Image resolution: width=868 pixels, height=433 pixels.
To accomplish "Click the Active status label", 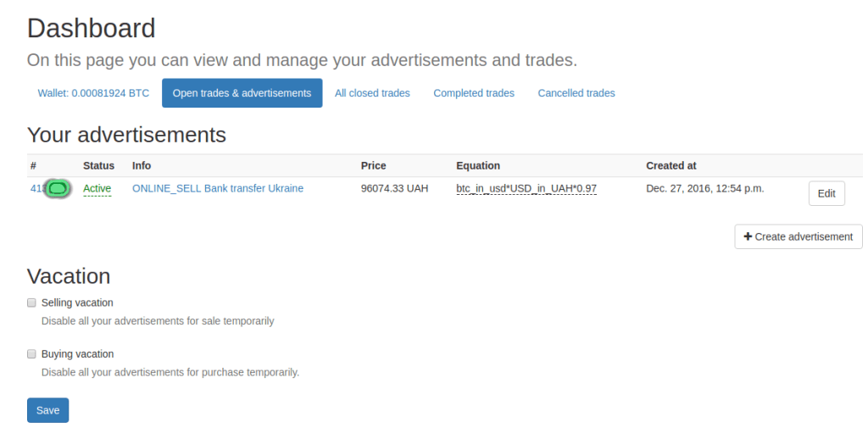I will point(97,189).
